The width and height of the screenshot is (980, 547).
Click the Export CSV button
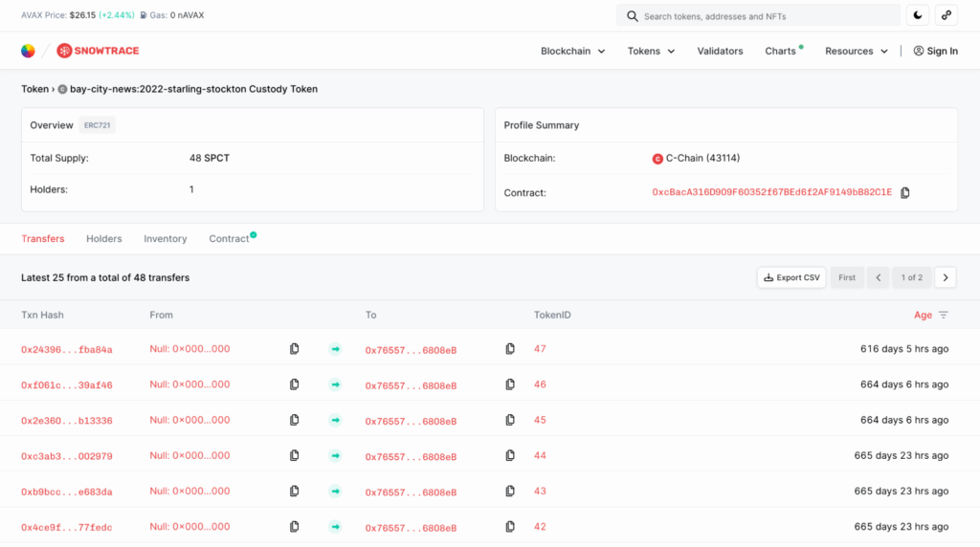coord(791,278)
